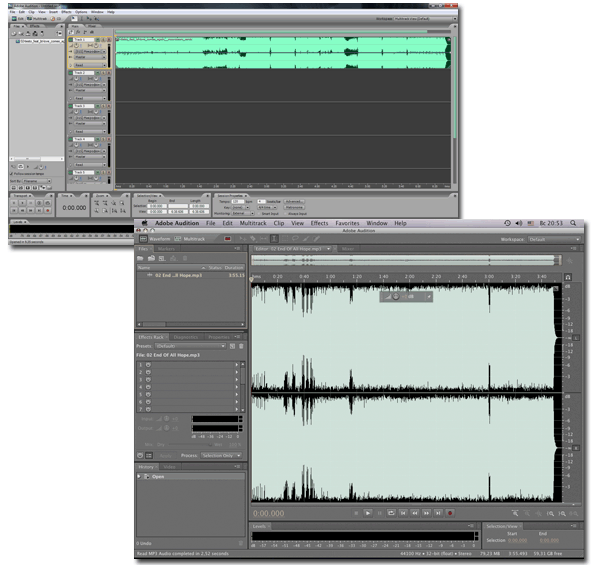The width and height of the screenshot is (592, 565).
Task: Open Time Machine icon in menu bar
Action: coord(507,223)
